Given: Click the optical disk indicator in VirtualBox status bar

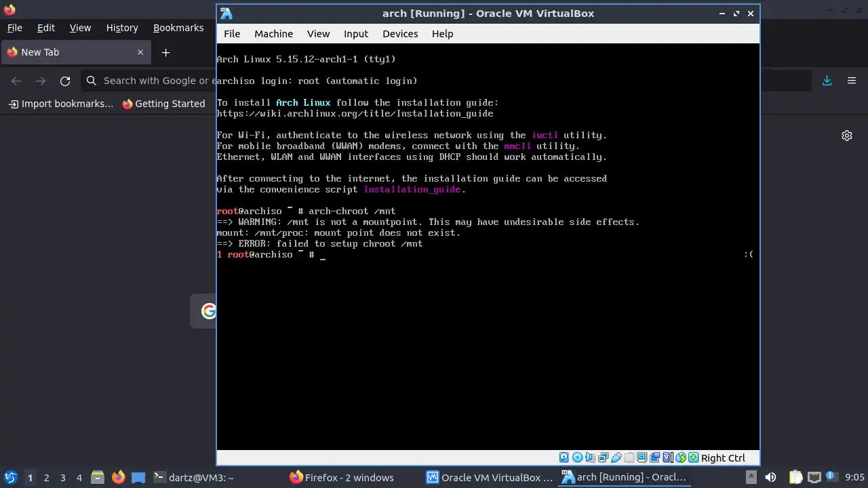Looking at the screenshot, I should click(578, 457).
